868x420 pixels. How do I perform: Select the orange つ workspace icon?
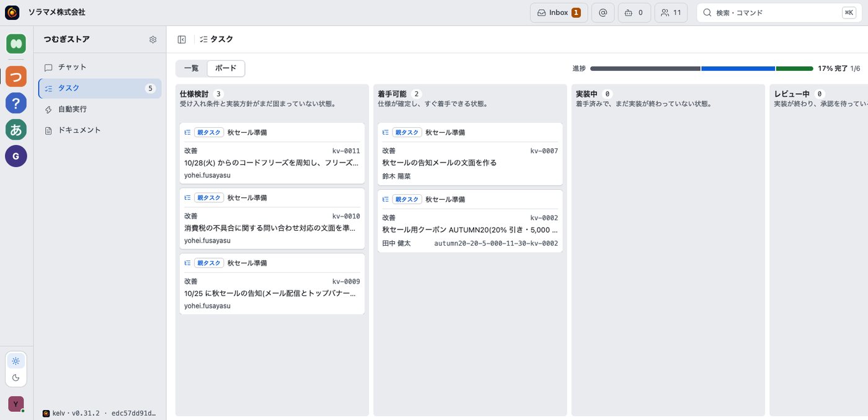click(x=16, y=76)
